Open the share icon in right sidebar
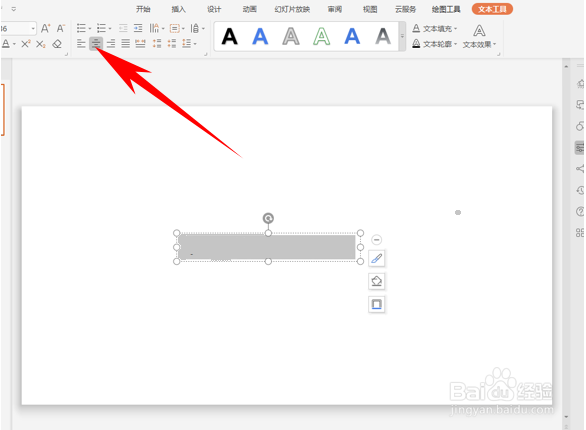 coord(580,169)
